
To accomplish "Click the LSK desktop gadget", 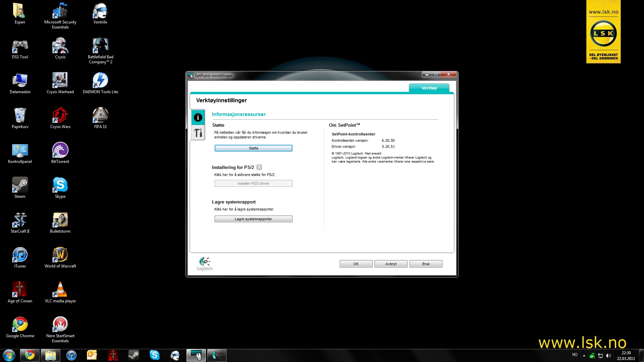I will coord(603,32).
